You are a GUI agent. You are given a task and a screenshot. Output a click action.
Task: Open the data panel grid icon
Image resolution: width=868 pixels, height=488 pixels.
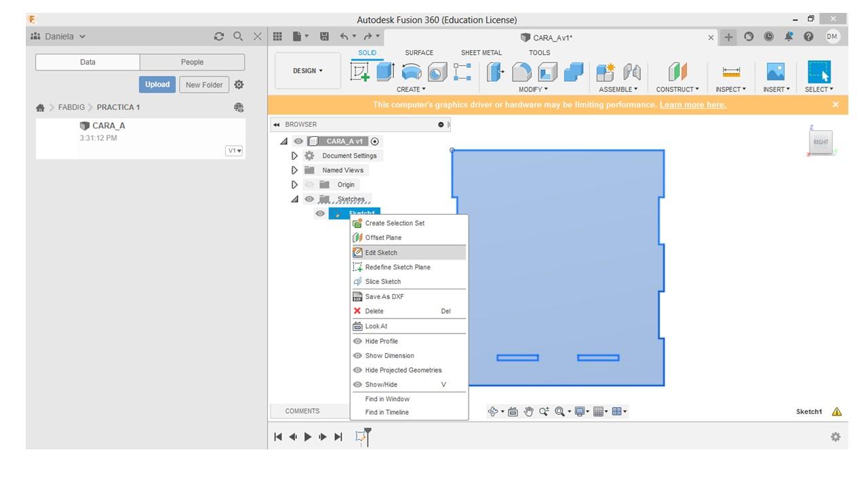(x=277, y=37)
